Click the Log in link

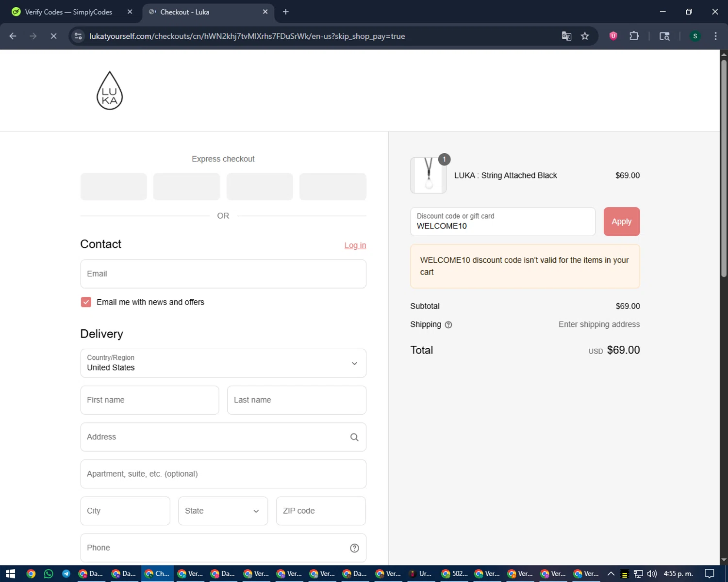[x=355, y=245]
